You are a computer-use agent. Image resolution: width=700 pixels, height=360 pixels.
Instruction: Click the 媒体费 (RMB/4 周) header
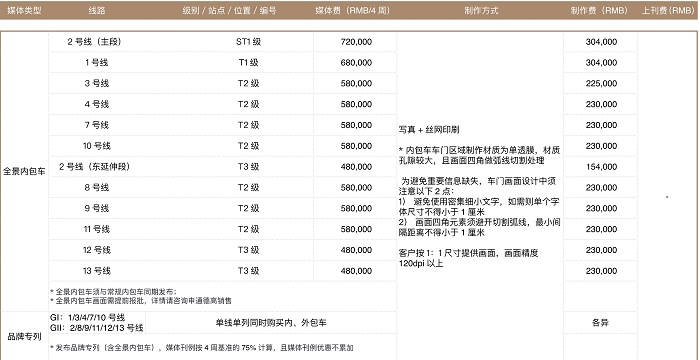tap(352, 11)
